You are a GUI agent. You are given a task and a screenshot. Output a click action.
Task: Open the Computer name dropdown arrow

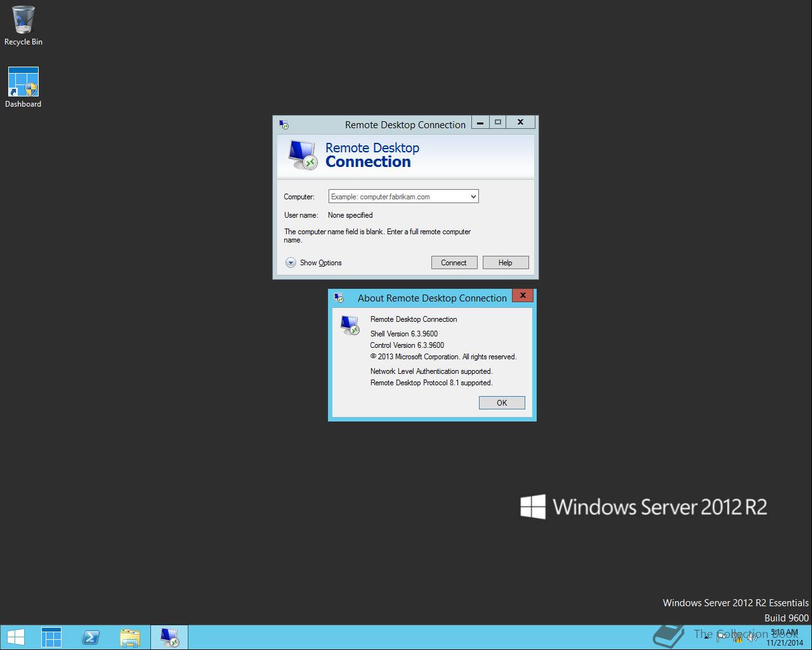[473, 197]
